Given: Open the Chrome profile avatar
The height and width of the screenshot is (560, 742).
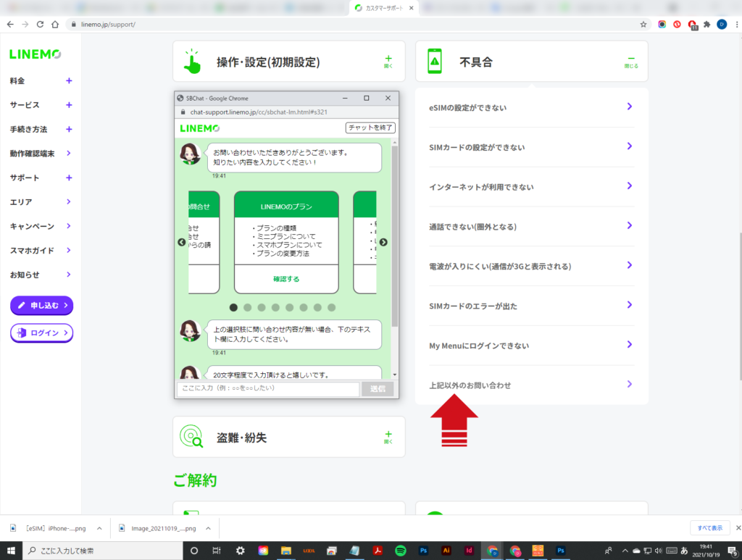Looking at the screenshot, I should [722, 24].
